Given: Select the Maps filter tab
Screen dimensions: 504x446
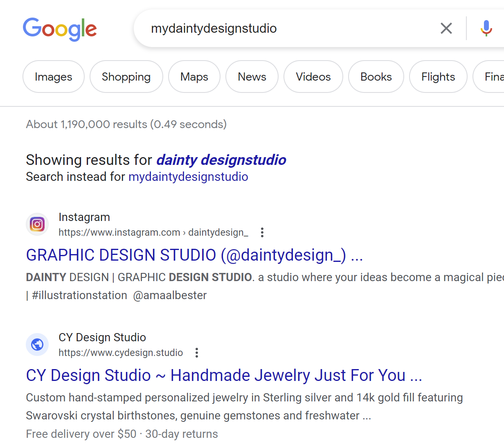Looking at the screenshot, I should pyautogui.click(x=194, y=77).
